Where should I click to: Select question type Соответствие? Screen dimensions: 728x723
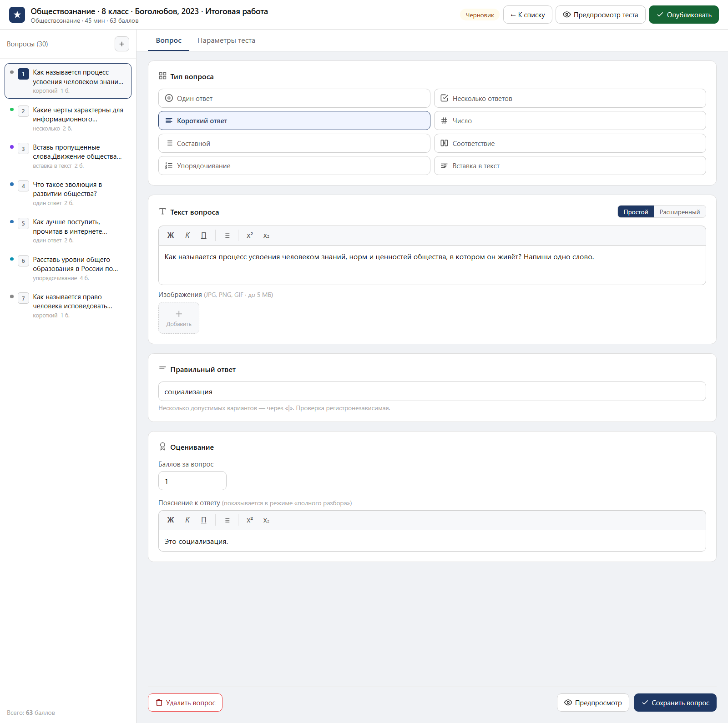(570, 143)
